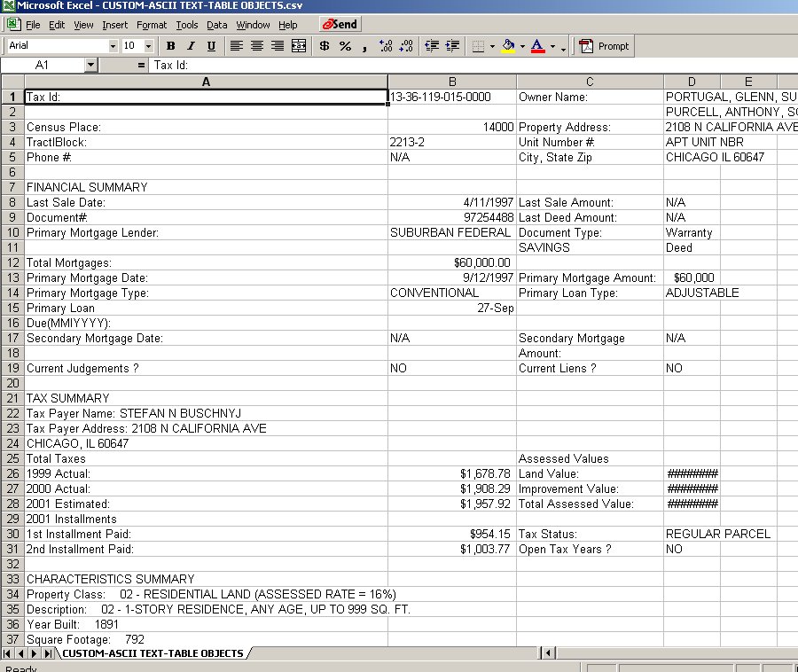The image size is (798, 672).
Task: Apply Currency style
Action: pyautogui.click(x=325, y=46)
